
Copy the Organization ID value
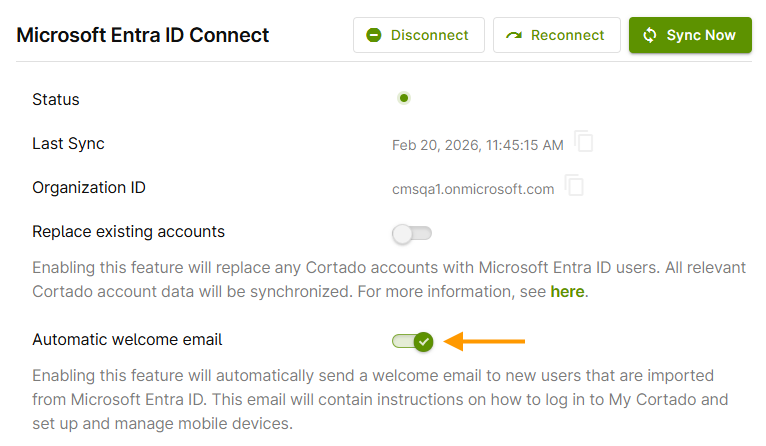(575, 186)
